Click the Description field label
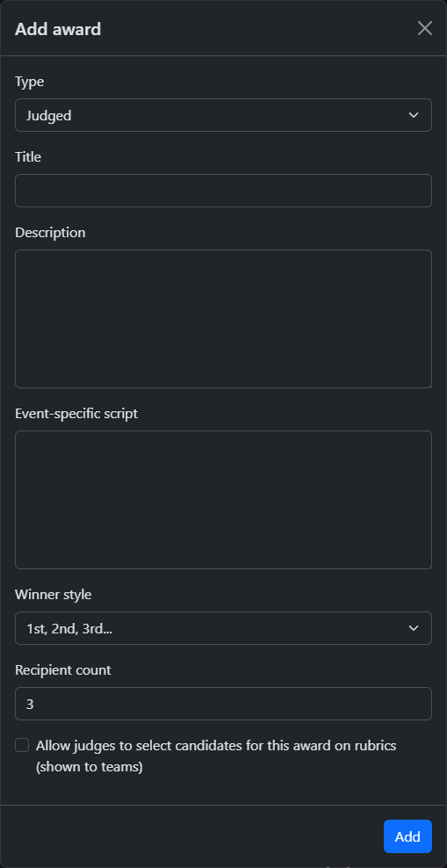The image size is (447, 868). tap(50, 232)
